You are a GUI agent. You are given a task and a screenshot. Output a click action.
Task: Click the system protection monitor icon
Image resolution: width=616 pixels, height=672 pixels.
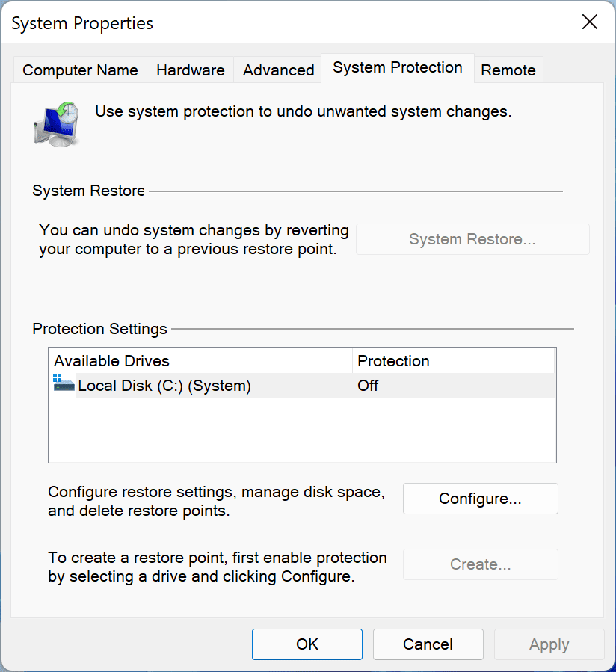point(57,124)
